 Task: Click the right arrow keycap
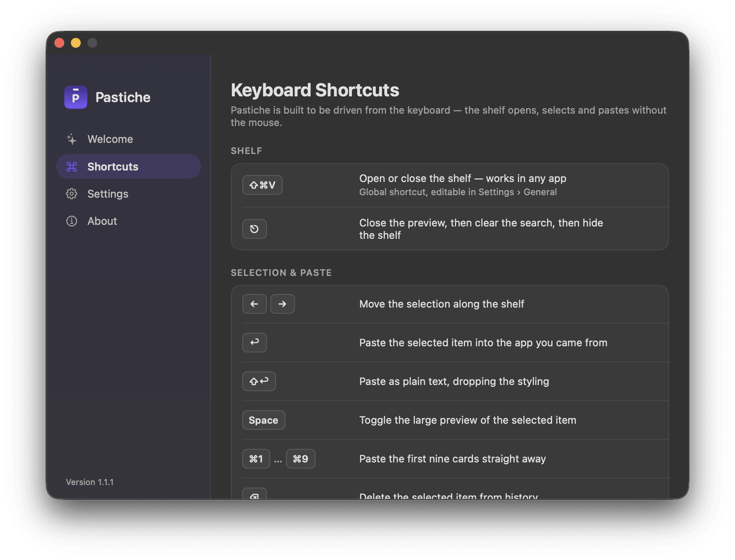click(283, 304)
